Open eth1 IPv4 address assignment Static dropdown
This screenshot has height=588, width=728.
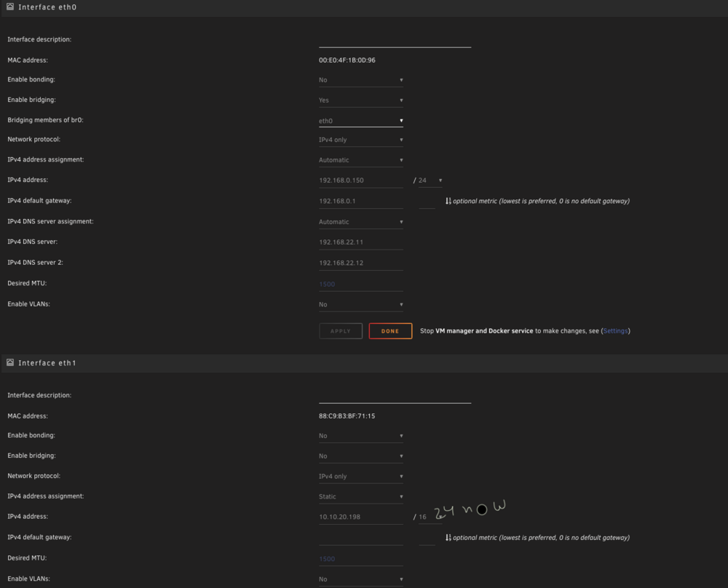[x=361, y=496]
